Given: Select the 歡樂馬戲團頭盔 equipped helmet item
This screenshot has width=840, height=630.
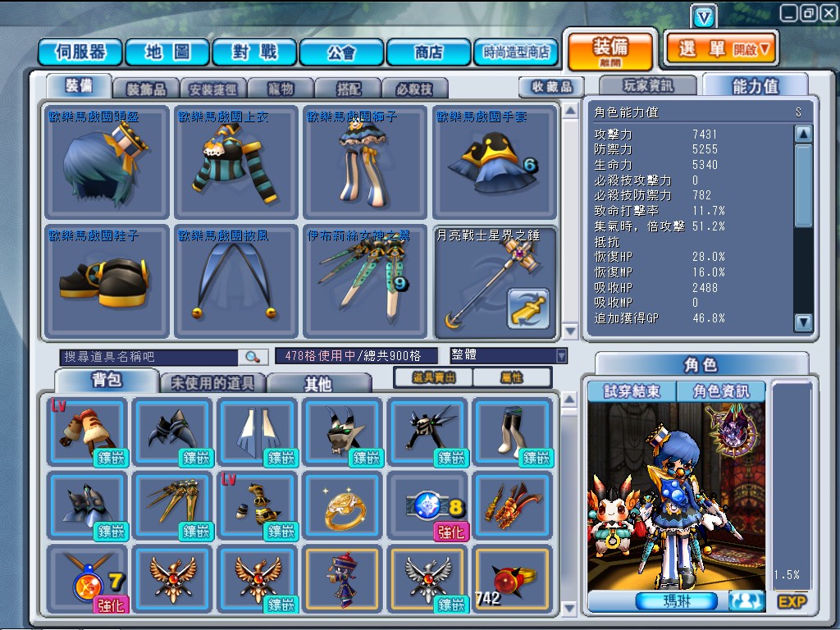Looking at the screenshot, I should [107, 162].
